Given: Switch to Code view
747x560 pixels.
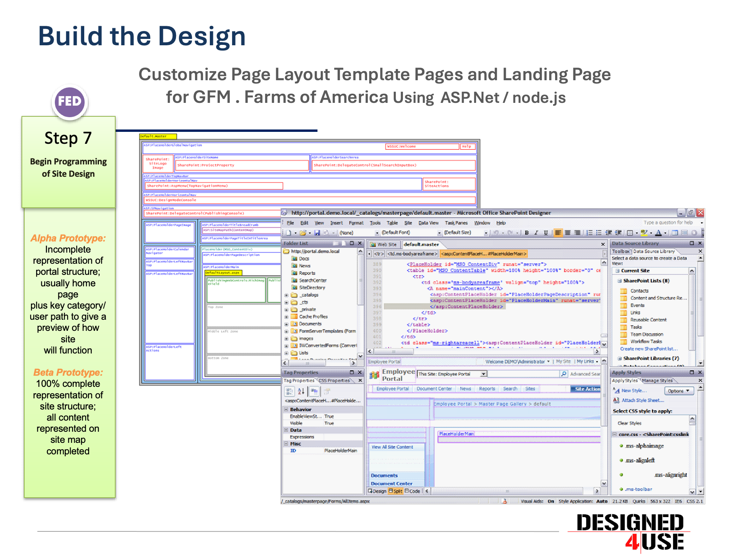Looking at the screenshot, I should (x=412, y=491).
